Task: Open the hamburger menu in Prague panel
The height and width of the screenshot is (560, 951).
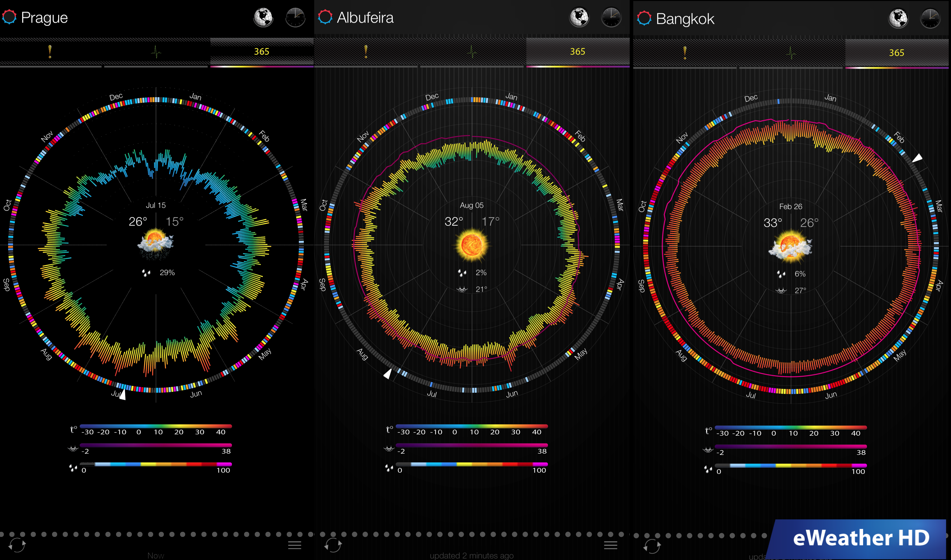Action: 294,545
